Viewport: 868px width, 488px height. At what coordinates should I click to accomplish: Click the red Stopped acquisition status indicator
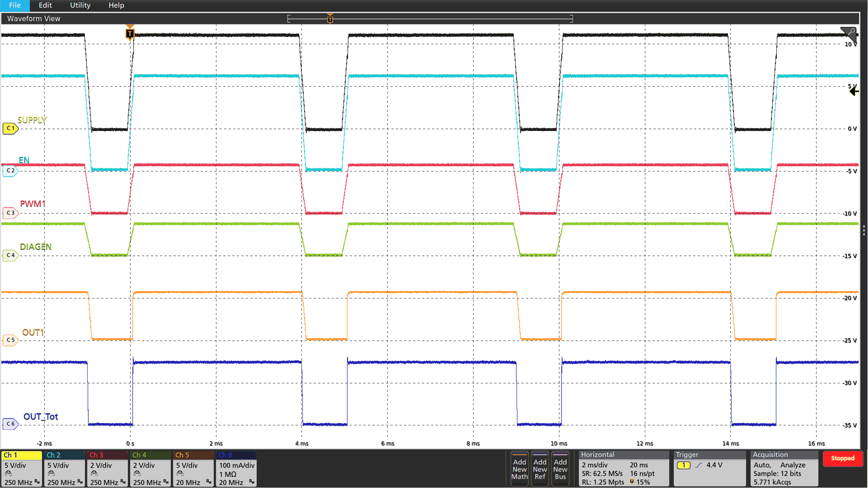pyautogui.click(x=843, y=459)
